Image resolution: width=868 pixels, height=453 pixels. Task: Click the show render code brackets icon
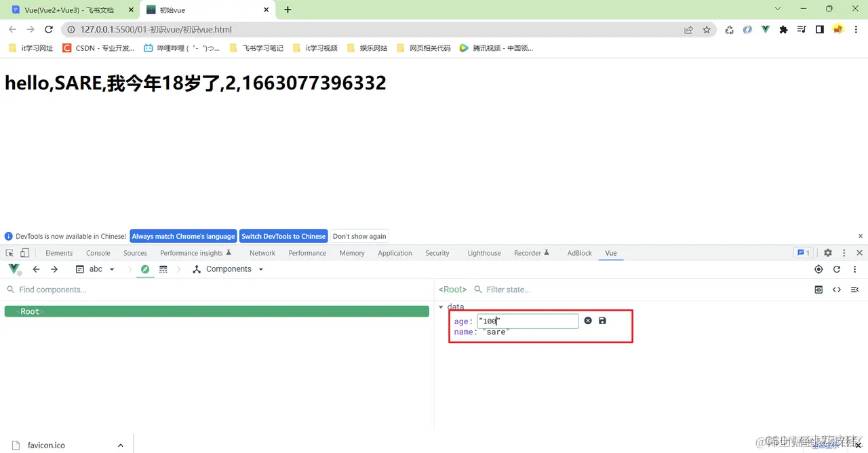(x=837, y=290)
